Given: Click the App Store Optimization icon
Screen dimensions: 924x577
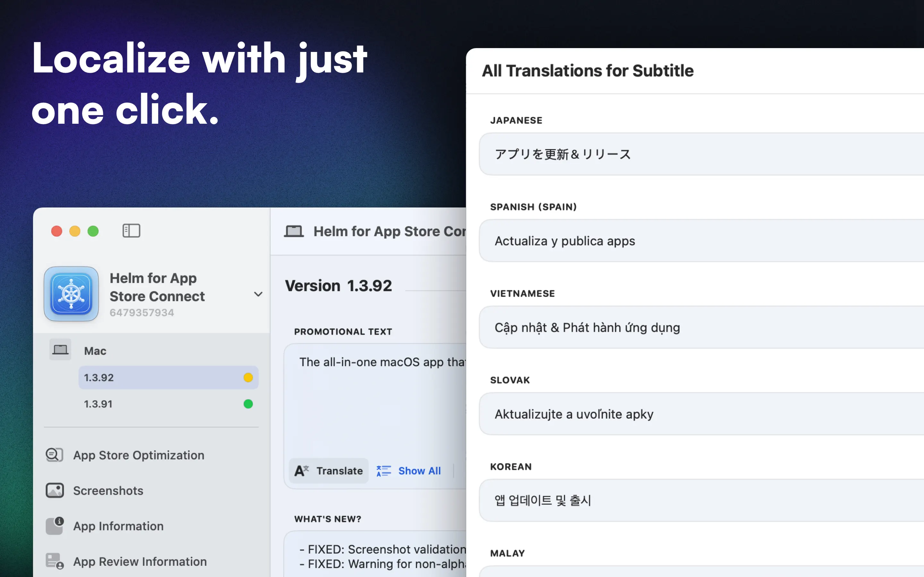Looking at the screenshot, I should point(54,455).
